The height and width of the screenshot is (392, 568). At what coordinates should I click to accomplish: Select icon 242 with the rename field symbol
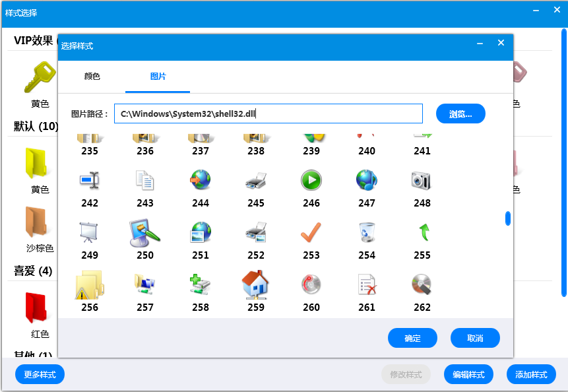90,180
